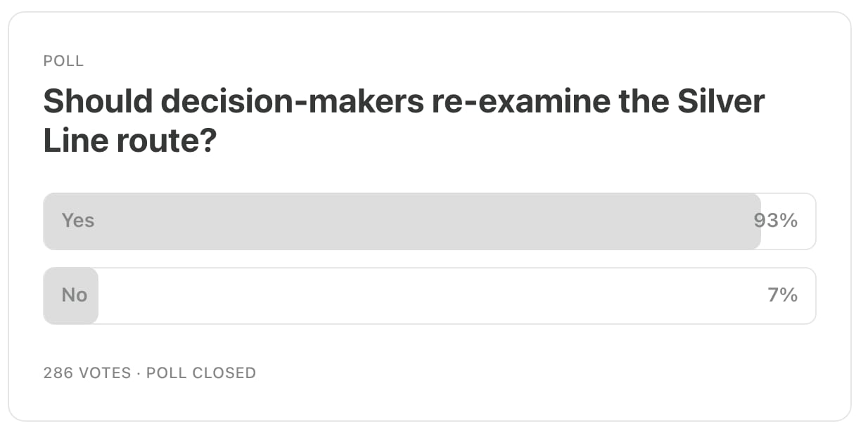The image size is (868, 447).
Task: Click the empty white area of No bar
Action: point(457,296)
